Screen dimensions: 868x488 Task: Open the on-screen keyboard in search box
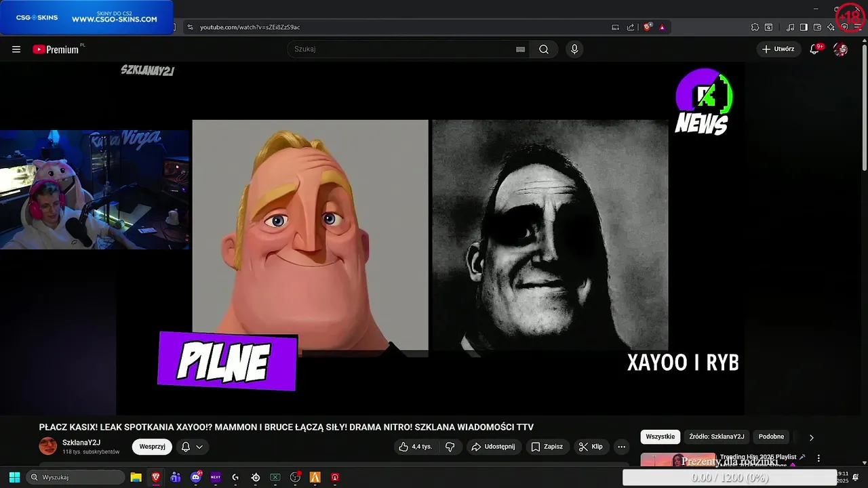click(x=520, y=49)
